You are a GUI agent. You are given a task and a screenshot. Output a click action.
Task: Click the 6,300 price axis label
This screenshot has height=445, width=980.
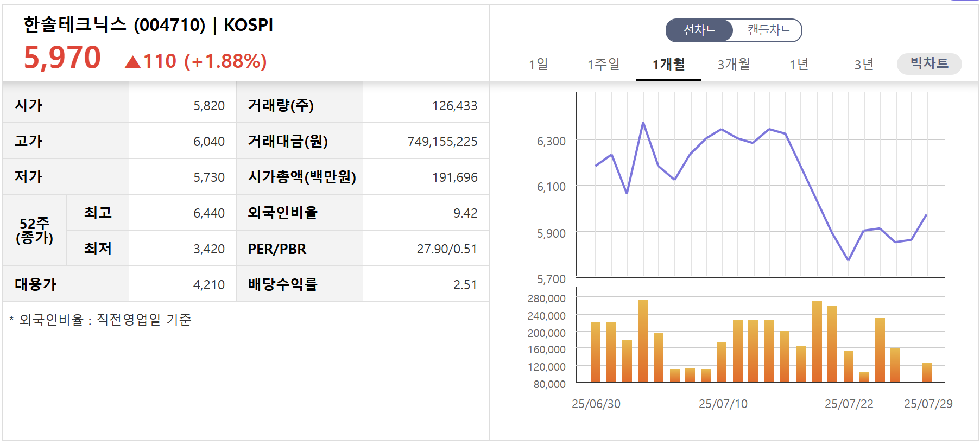551,141
